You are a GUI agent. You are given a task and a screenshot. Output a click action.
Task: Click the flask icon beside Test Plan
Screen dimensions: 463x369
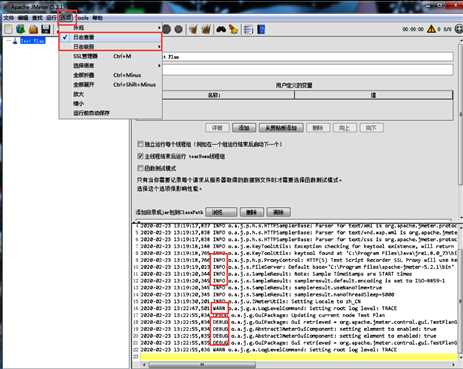[x=15, y=41]
